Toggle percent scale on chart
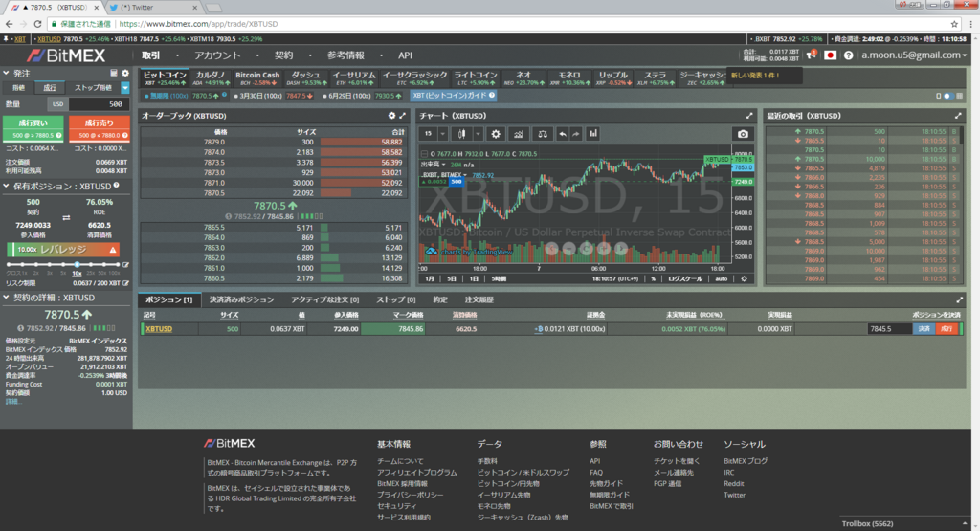 (653, 278)
